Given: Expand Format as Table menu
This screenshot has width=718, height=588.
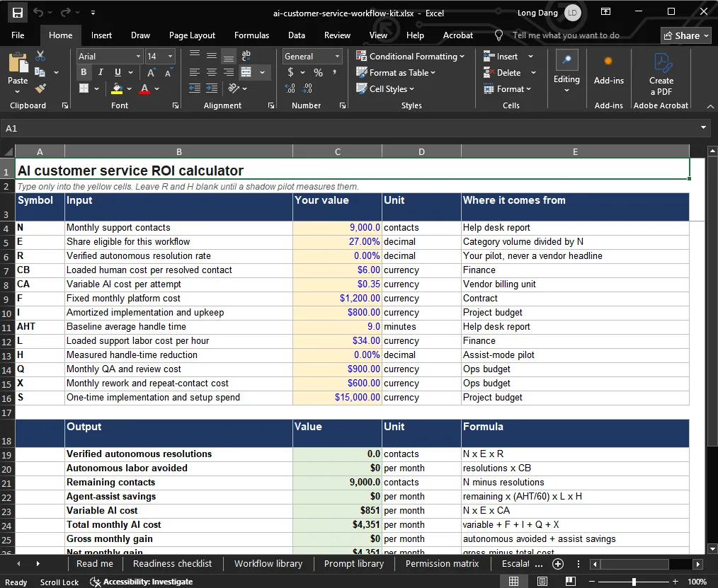Looking at the screenshot, I should click(396, 72).
